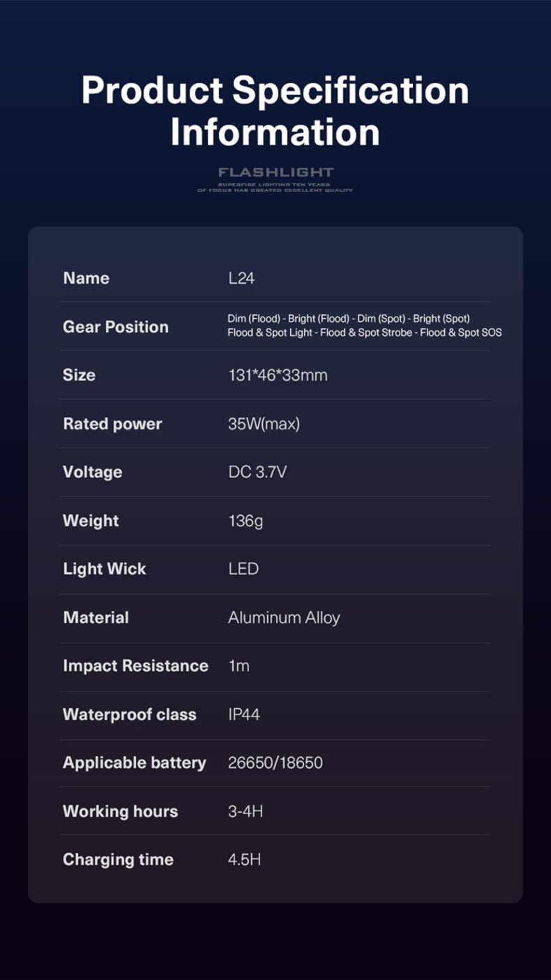This screenshot has height=980, width=551.
Task: Select the L24 model value
Action: click(241, 278)
